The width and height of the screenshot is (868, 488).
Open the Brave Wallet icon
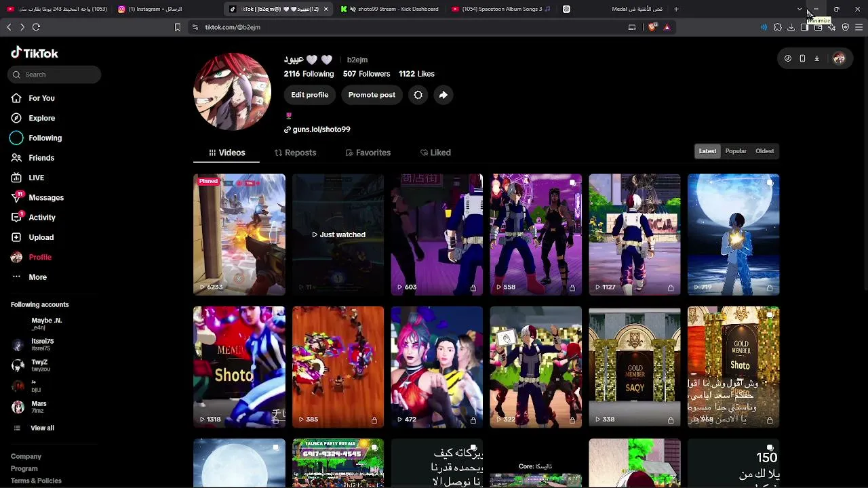tap(818, 27)
